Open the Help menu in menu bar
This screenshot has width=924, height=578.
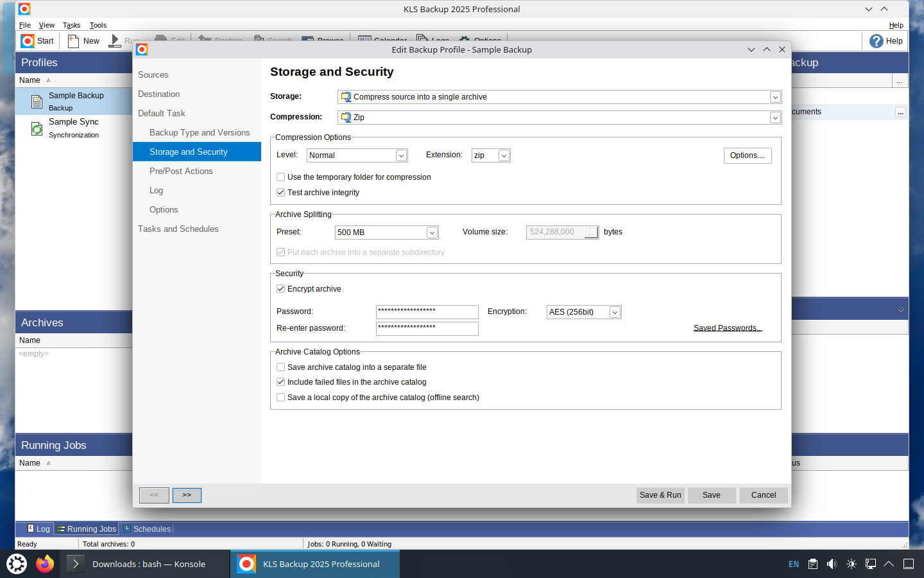(x=896, y=26)
